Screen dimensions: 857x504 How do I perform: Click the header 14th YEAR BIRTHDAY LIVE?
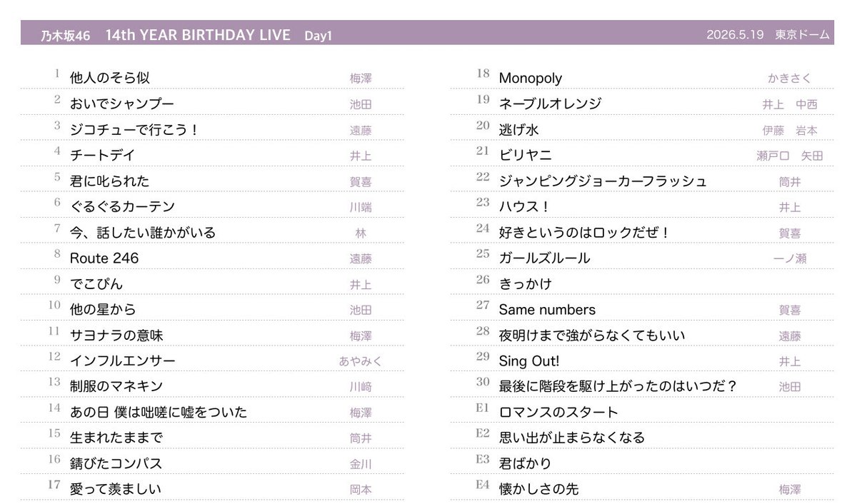[x=198, y=35]
